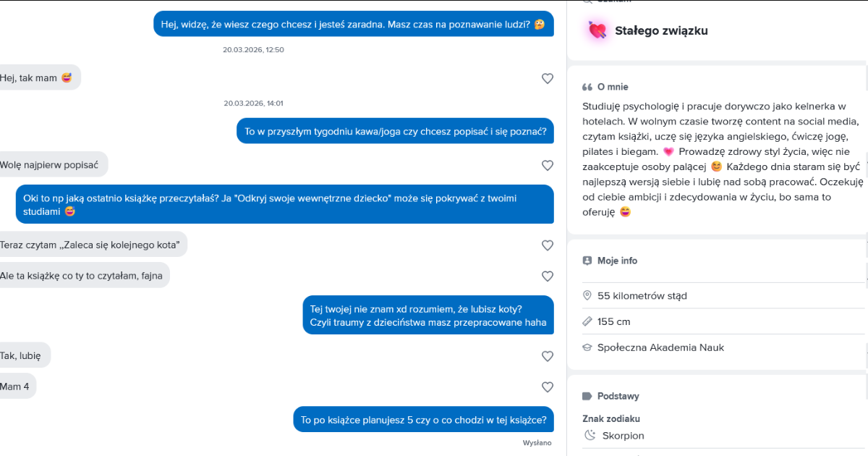Click the quote icon beside O mnie
This screenshot has height=456, width=868.
pyautogui.click(x=587, y=87)
